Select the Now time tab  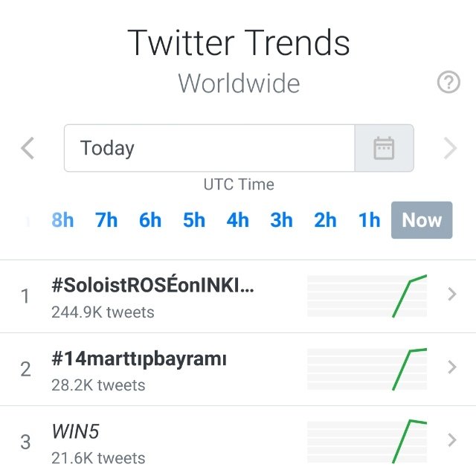pyautogui.click(x=422, y=220)
